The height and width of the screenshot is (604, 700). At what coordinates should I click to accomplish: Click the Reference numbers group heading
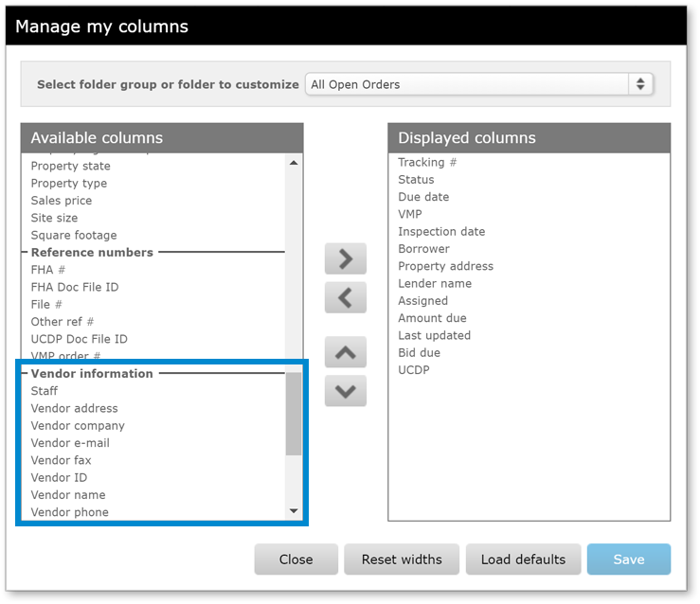(x=92, y=253)
